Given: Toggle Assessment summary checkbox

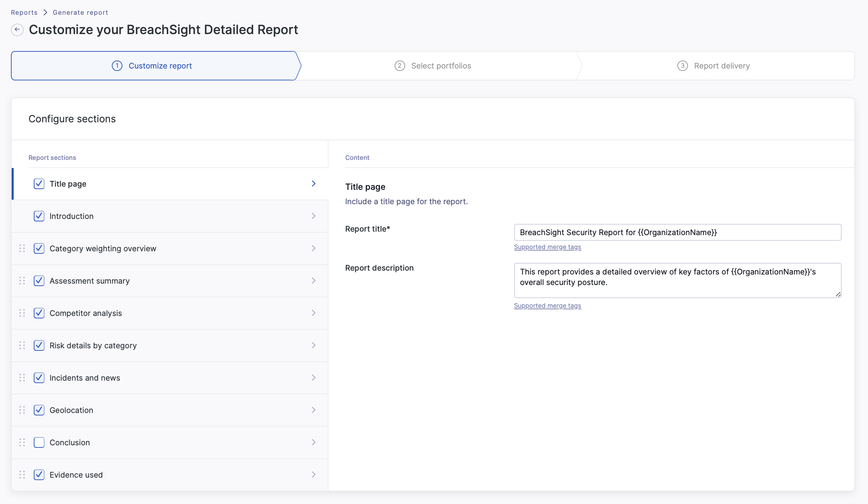Looking at the screenshot, I should point(39,281).
